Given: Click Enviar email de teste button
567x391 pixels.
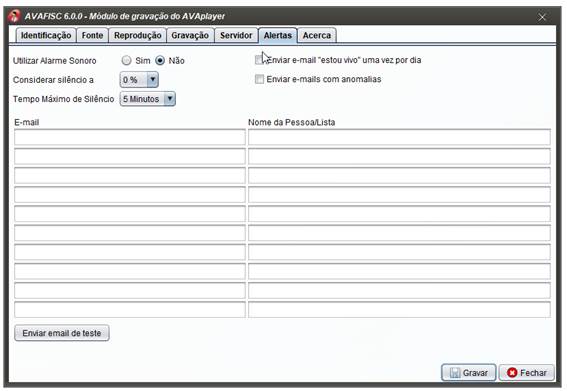Looking at the screenshot, I should point(61,333).
